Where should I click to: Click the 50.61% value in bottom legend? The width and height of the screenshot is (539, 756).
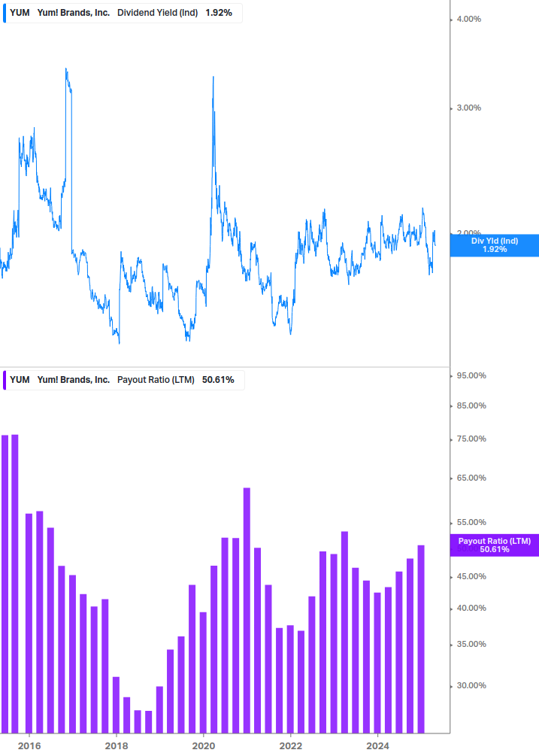tap(218, 380)
